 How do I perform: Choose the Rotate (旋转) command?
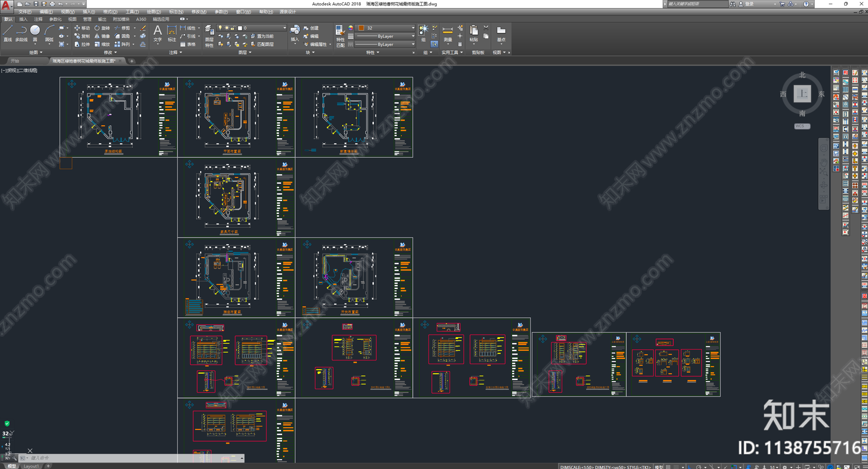point(102,28)
